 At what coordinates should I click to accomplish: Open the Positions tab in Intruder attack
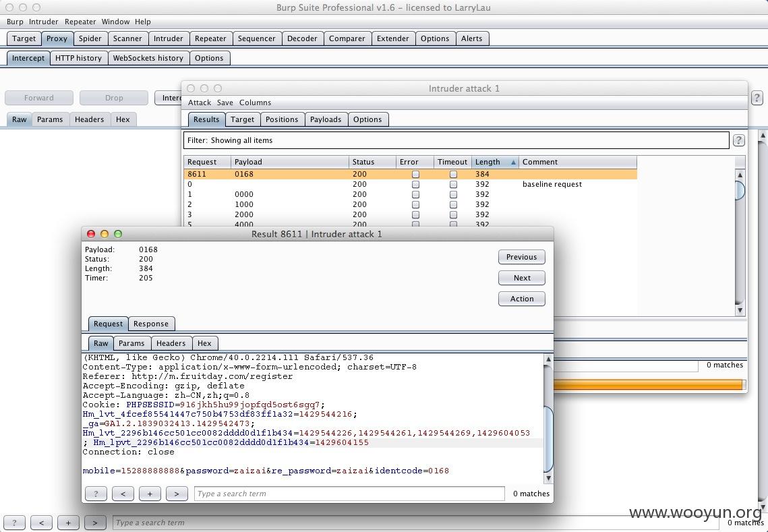[x=282, y=119]
